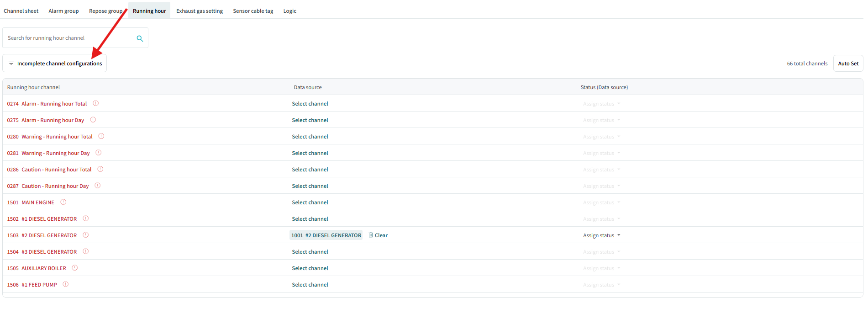Image resolution: width=868 pixels, height=330 pixels.
Task: Click warning icon next to #3 DIESEL GENERATOR
Action: [x=85, y=251]
